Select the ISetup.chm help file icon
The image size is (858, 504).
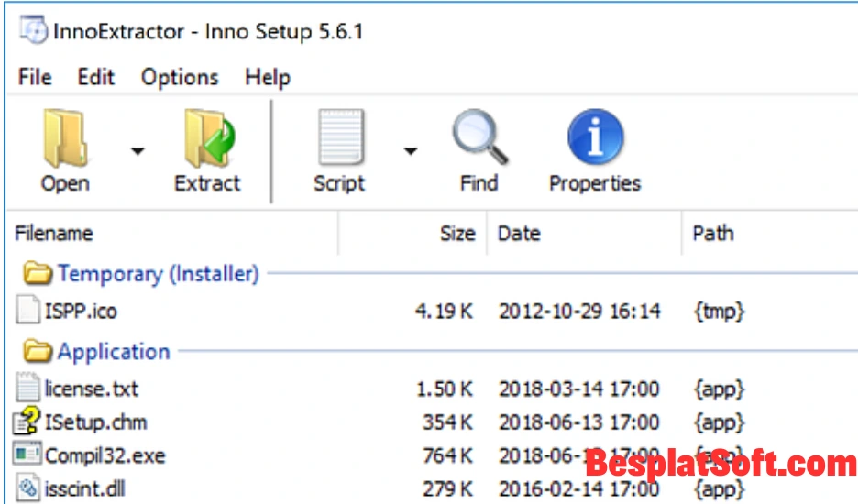coord(27,421)
